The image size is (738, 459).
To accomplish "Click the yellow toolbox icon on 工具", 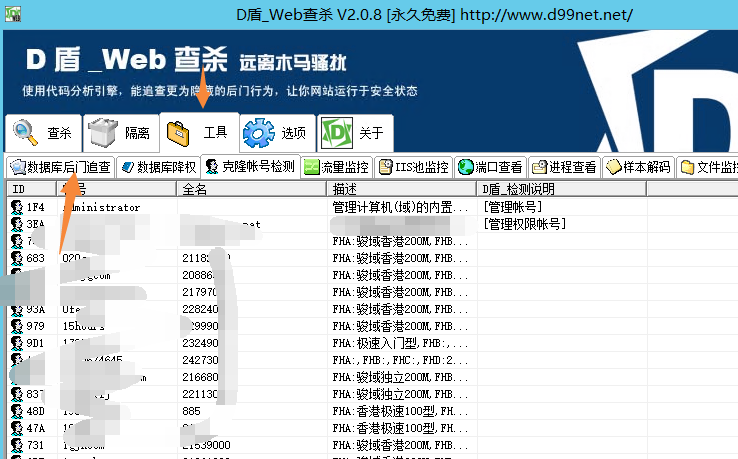I will pyautogui.click(x=178, y=134).
